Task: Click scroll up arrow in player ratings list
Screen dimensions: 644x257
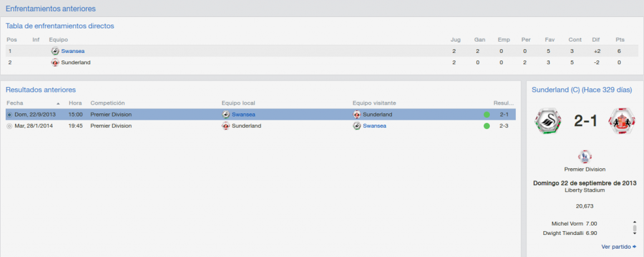Action: click(635, 222)
